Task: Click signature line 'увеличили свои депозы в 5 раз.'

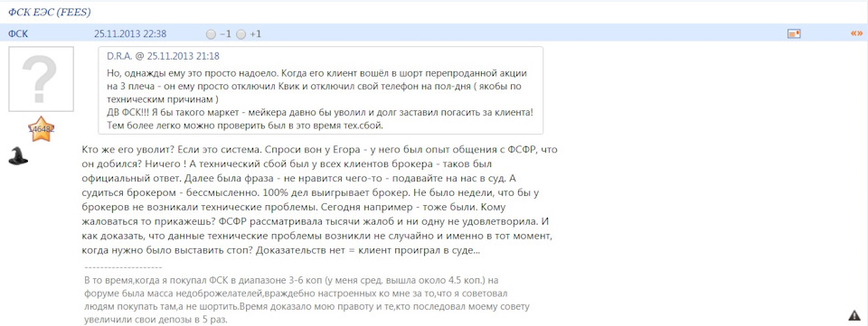Action: pos(156,321)
